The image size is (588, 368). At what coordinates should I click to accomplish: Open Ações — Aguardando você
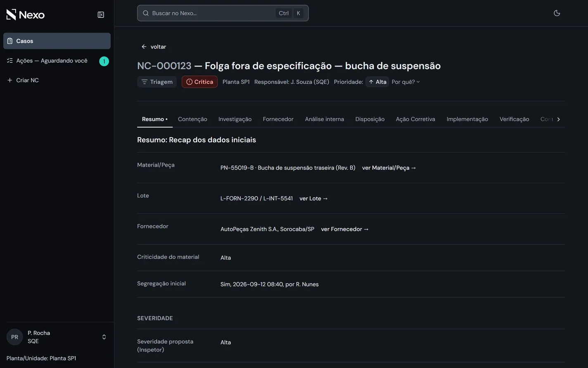[52, 61]
